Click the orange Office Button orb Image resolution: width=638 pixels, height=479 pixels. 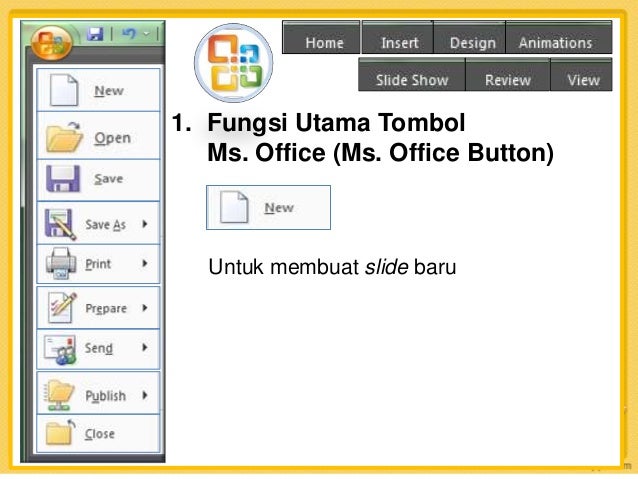coord(52,43)
